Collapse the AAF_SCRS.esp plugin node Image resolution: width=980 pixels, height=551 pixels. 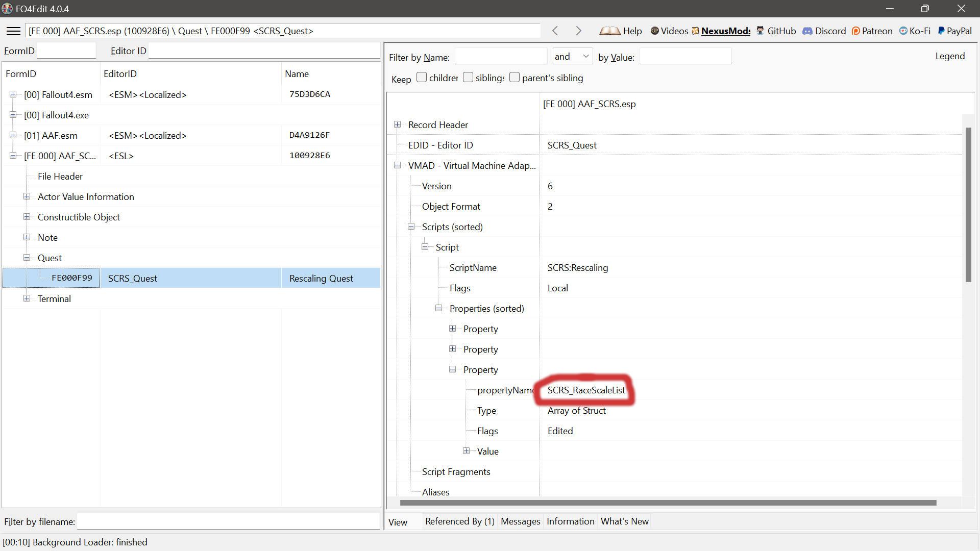click(x=13, y=156)
